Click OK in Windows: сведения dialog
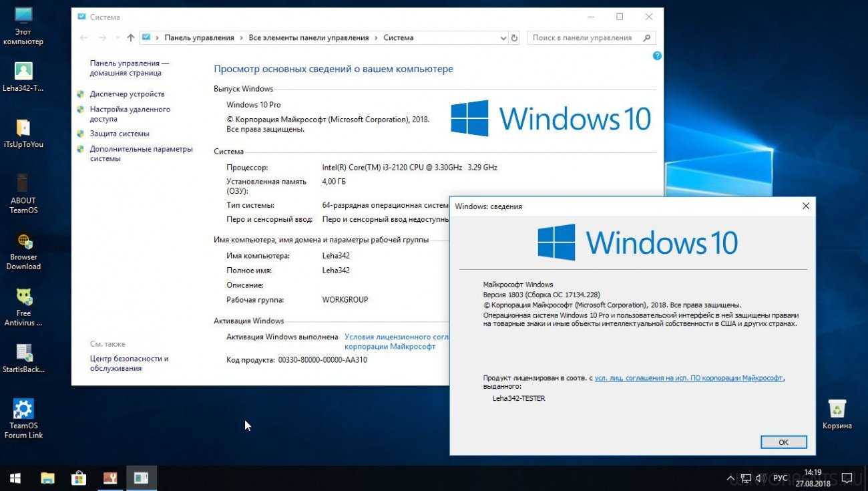Viewport: 868px width, 491px height. (783, 442)
